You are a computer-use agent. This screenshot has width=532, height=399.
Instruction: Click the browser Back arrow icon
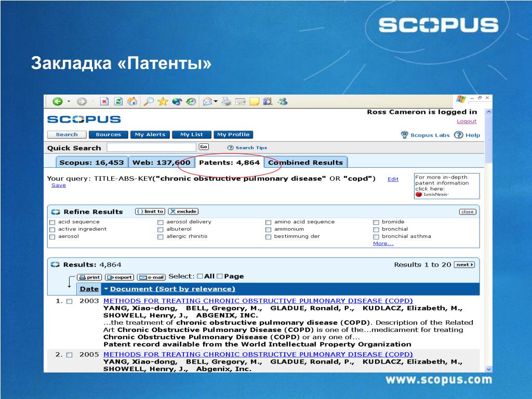[58, 101]
